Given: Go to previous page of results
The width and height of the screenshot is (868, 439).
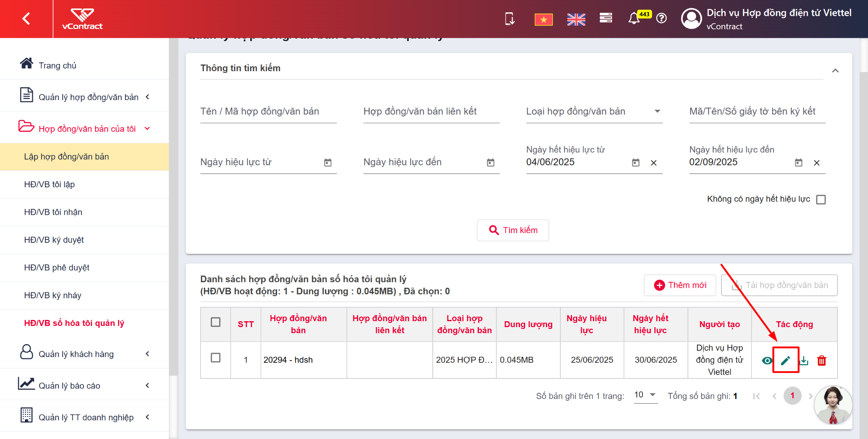Looking at the screenshot, I should tap(774, 396).
